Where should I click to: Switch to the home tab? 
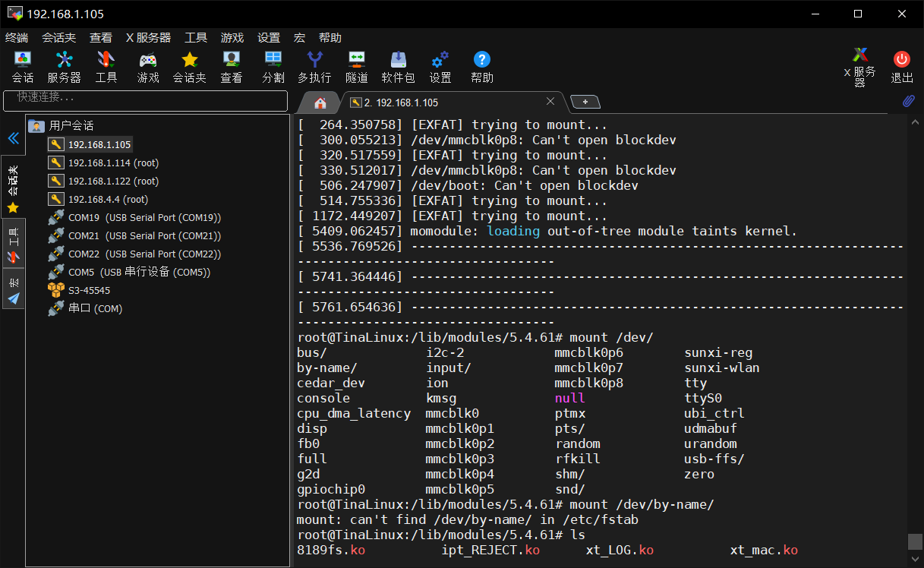coord(320,103)
